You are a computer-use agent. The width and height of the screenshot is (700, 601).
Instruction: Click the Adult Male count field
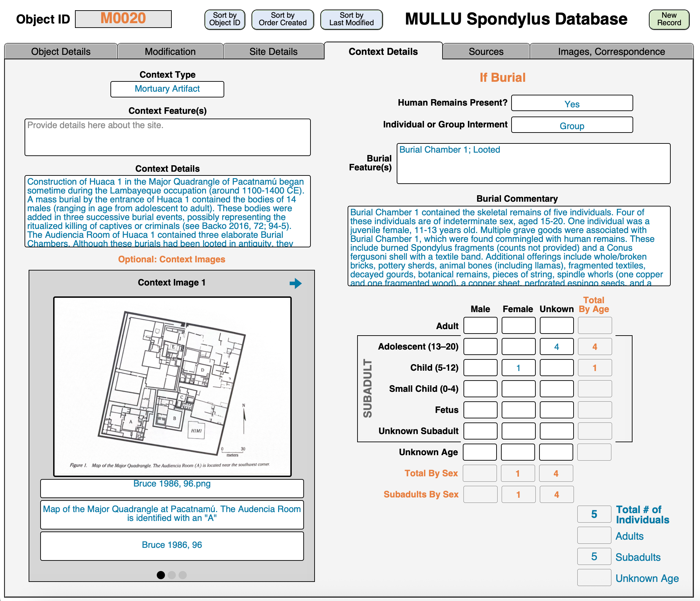(x=480, y=325)
